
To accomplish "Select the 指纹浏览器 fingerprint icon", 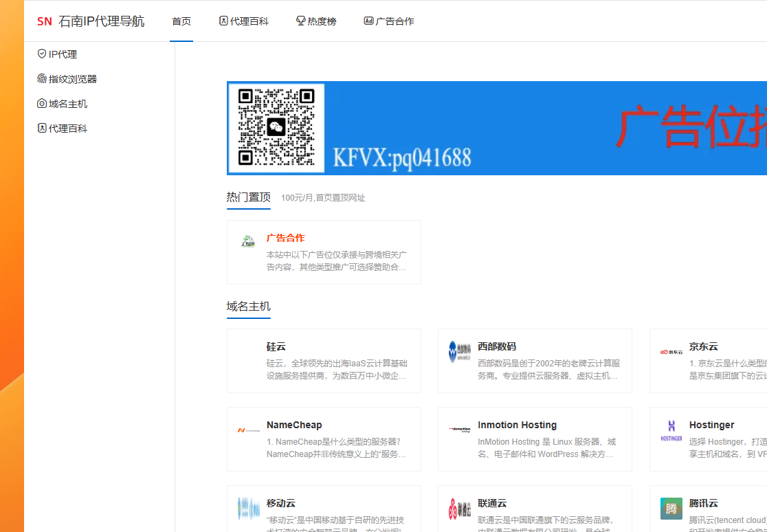I will [42, 79].
